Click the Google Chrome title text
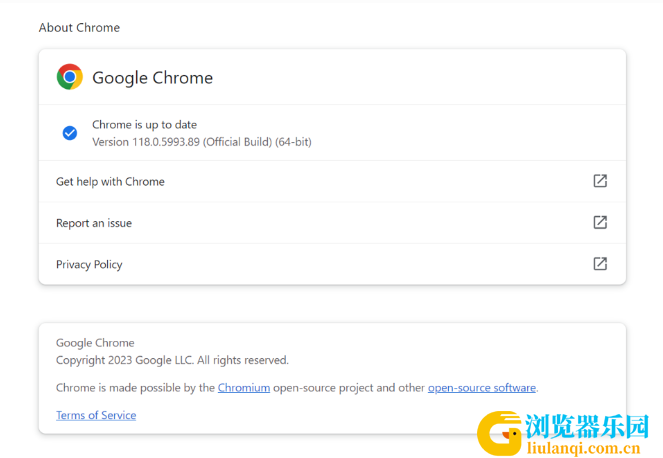663x458 pixels. pyautogui.click(x=153, y=78)
